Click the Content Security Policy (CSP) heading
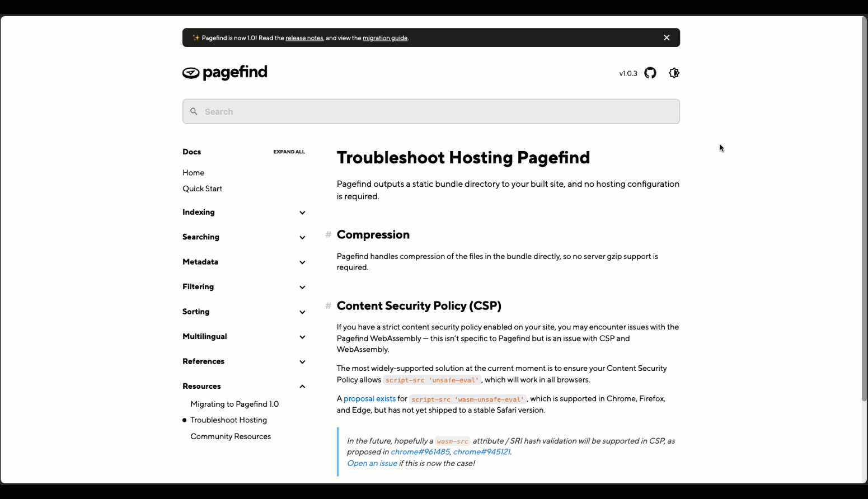 419,305
